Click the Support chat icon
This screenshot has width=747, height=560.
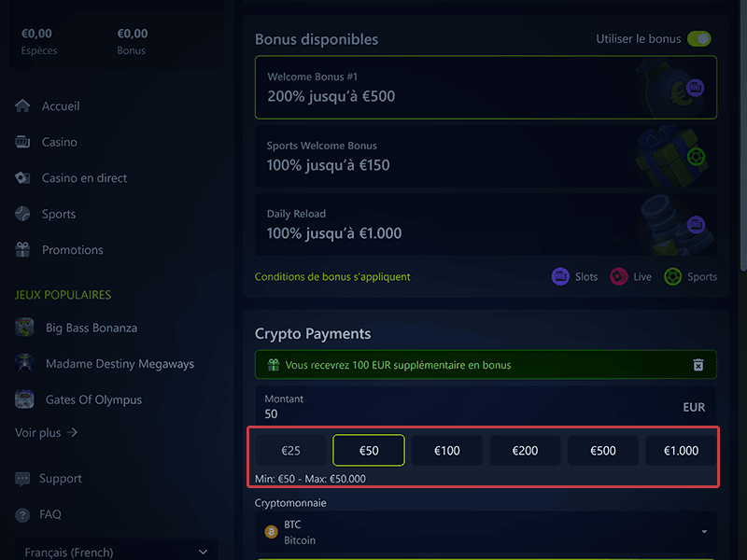pos(23,479)
